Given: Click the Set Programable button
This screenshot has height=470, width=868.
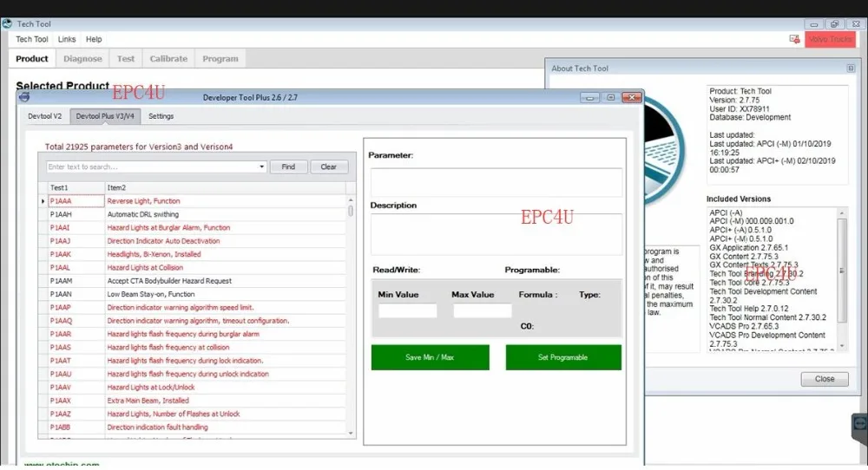Looking at the screenshot, I should coord(563,358).
